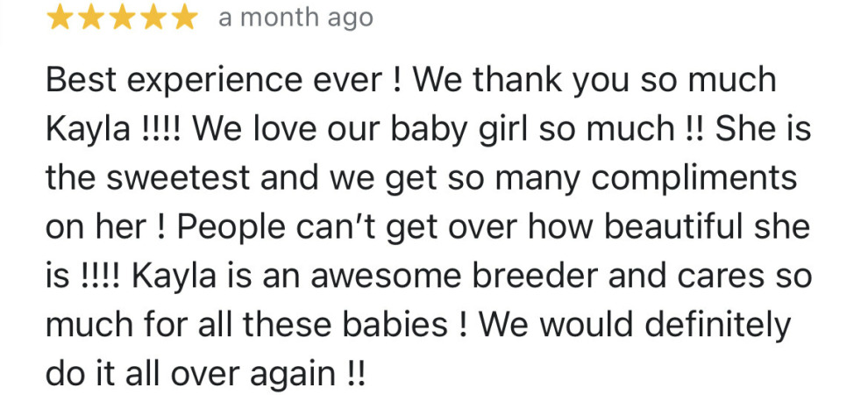
Task: Click 'We would definitely' phrase
Action: coord(635,326)
